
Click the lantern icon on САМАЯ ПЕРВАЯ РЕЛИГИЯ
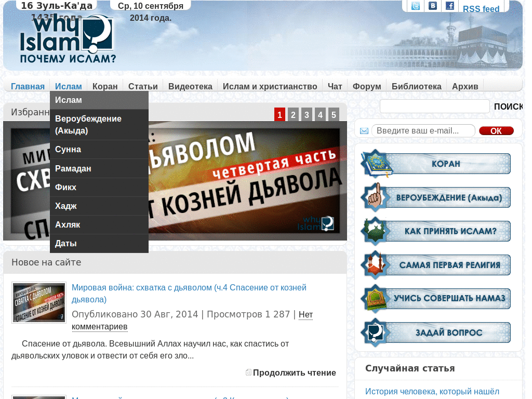pyautogui.click(x=376, y=264)
